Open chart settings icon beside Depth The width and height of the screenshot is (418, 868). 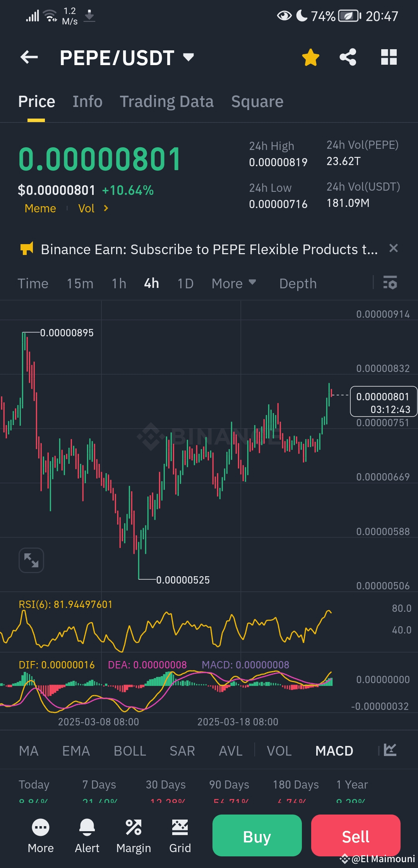(x=390, y=283)
